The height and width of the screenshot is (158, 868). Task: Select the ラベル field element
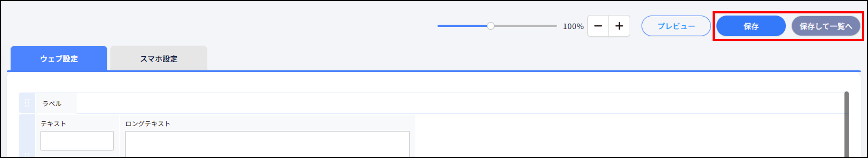click(x=52, y=103)
